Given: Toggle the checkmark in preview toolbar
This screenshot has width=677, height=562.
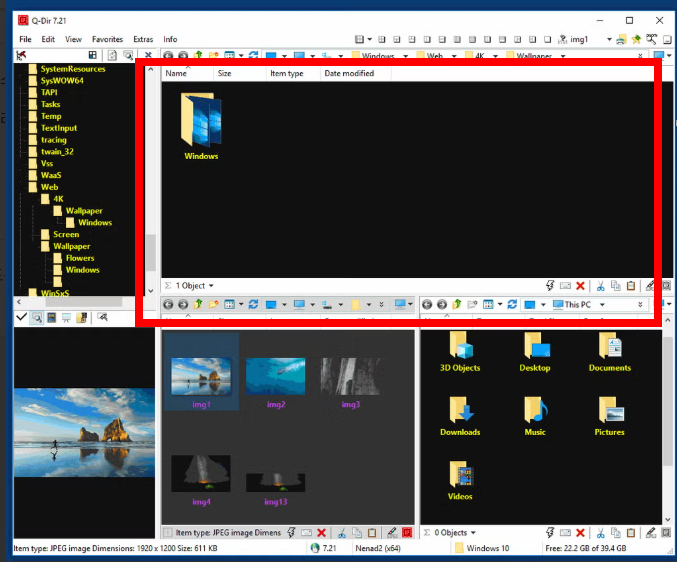Looking at the screenshot, I should pyautogui.click(x=21, y=317).
